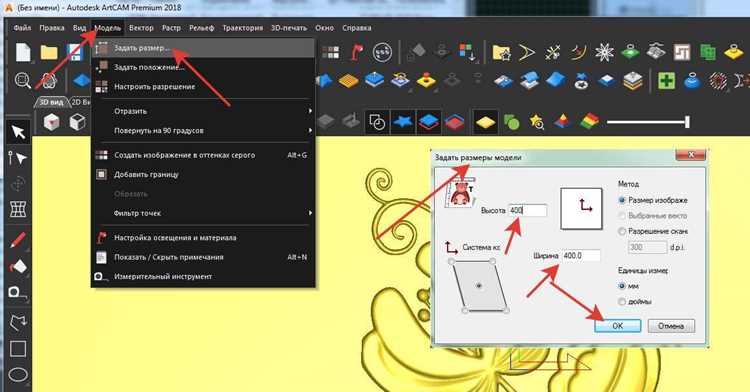Open a file with the yellow folder icon

coord(49,52)
